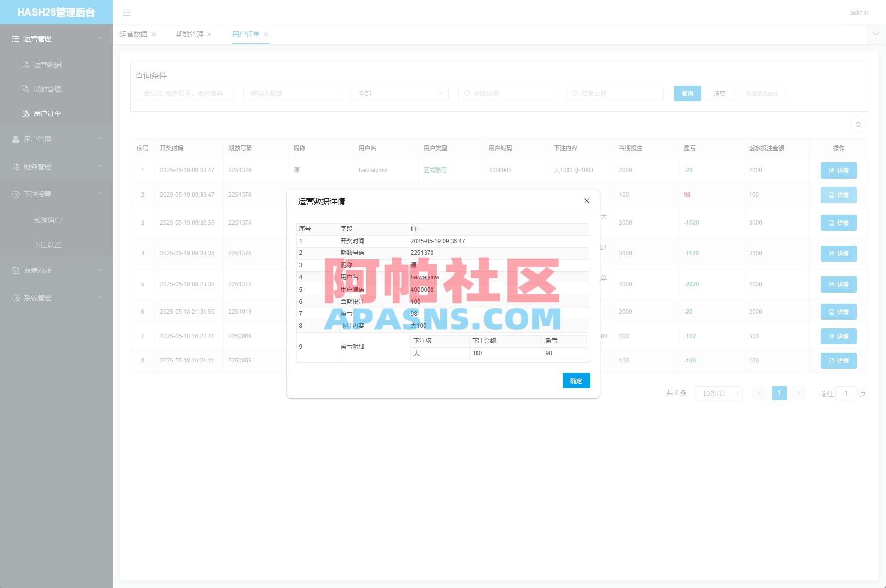Click the 请输入期数 input field
The width and height of the screenshot is (886, 588).
pos(292,93)
